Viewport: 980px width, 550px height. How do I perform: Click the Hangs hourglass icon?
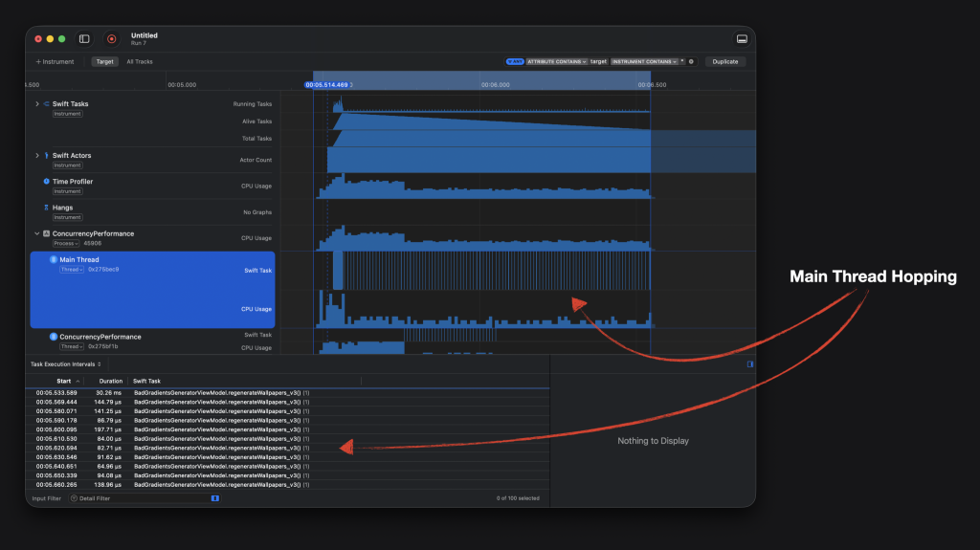pyautogui.click(x=46, y=208)
